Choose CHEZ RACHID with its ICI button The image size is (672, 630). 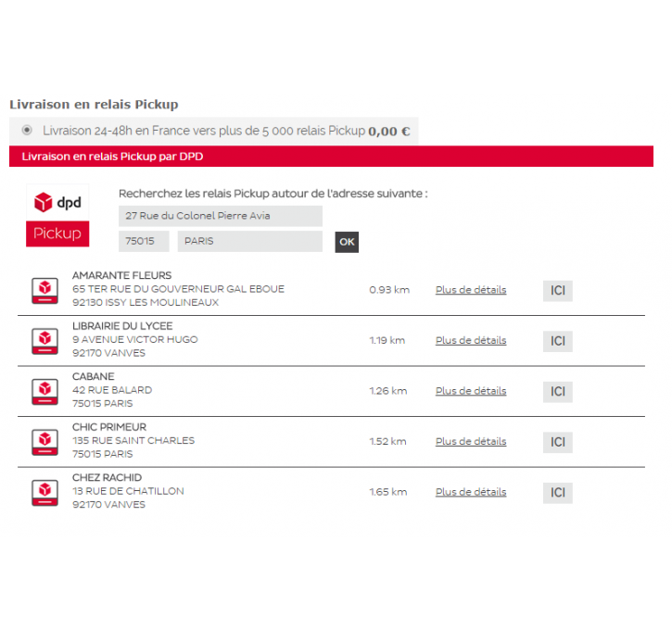pyautogui.click(x=558, y=493)
